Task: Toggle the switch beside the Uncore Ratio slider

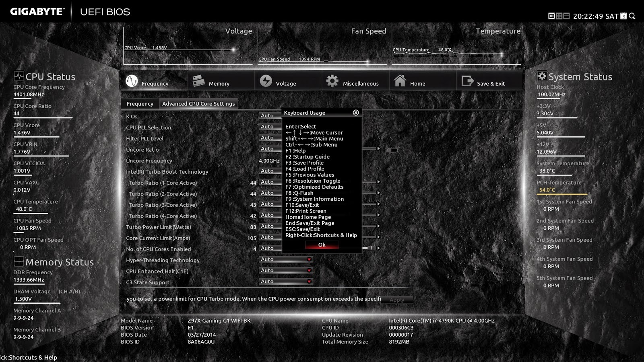Action: coord(392,150)
